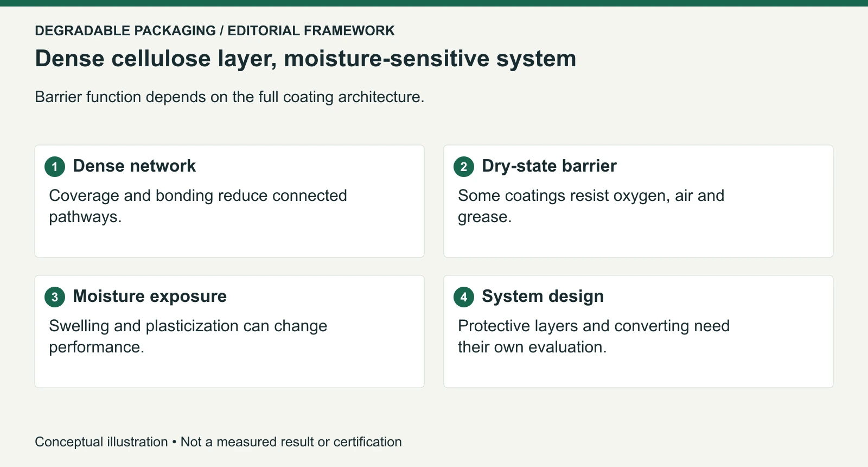This screenshot has height=467, width=868.
Task: Click subtitle 'Barrier function depends on the full coating architecture.'
Action: pos(229,97)
